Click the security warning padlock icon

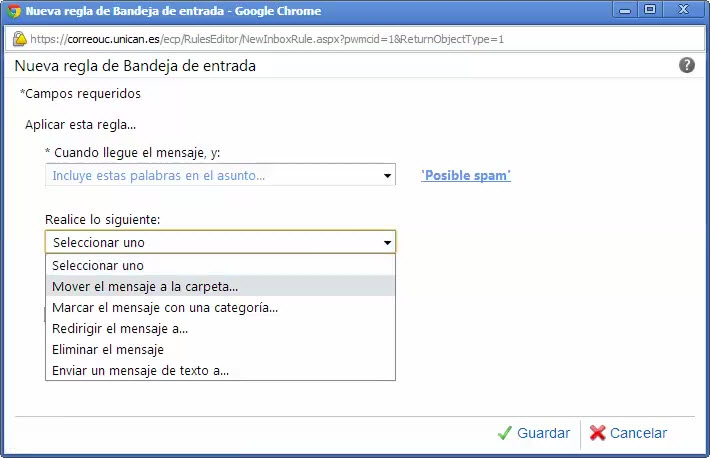tap(19, 39)
